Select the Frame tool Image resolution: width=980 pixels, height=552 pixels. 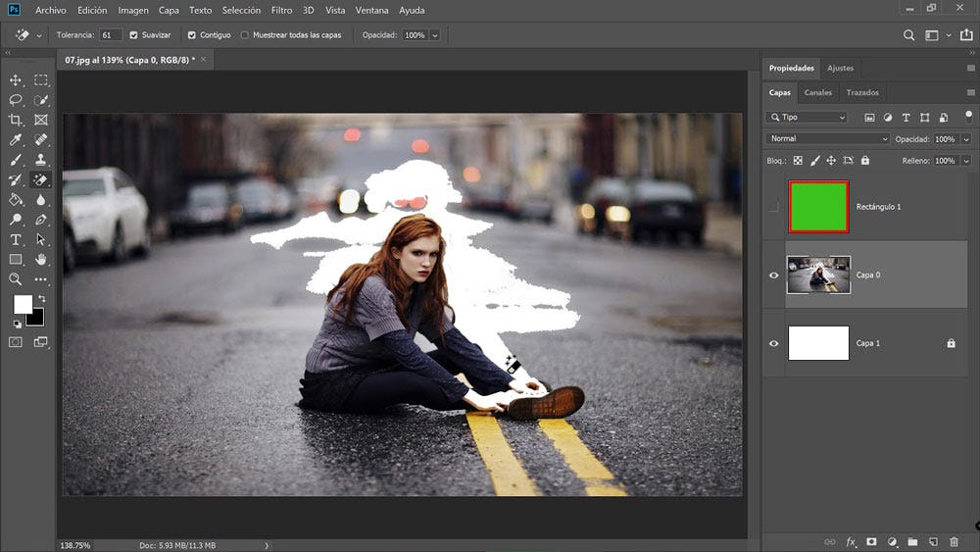[x=40, y=120]
